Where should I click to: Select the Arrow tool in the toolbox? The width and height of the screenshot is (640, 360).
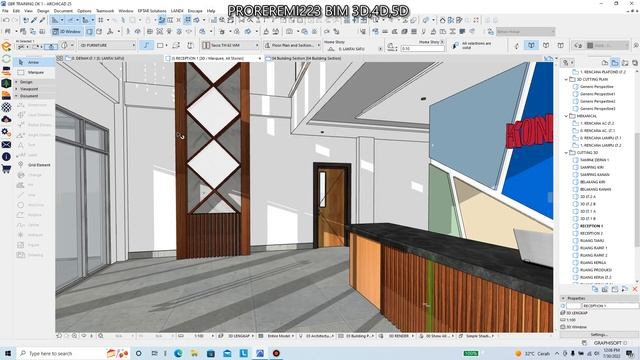pyautogui.click(x=34, y=62)
